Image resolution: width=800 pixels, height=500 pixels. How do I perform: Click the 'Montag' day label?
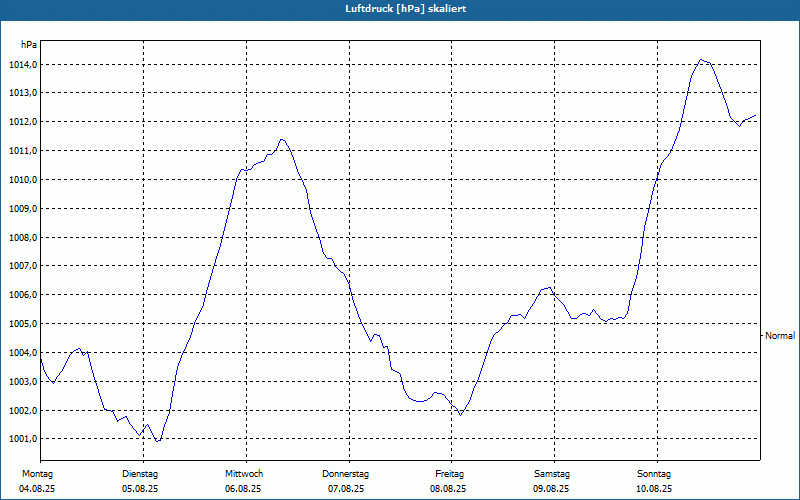(37, 474)
